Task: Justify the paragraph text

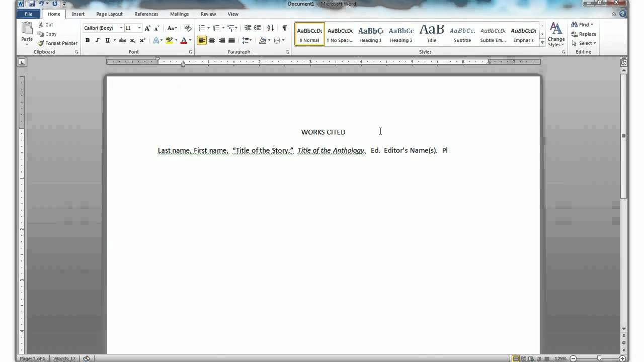Action: pos(232,40)
